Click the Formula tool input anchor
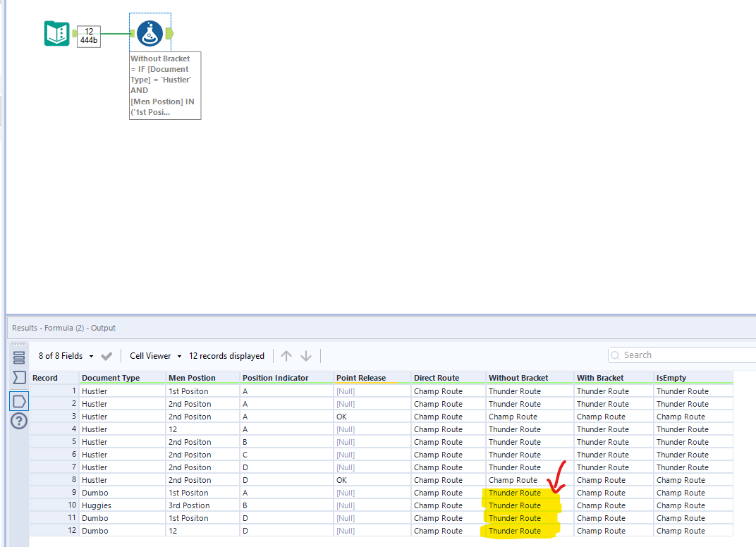This screenshot has height=547, width=756. point(133,33)
